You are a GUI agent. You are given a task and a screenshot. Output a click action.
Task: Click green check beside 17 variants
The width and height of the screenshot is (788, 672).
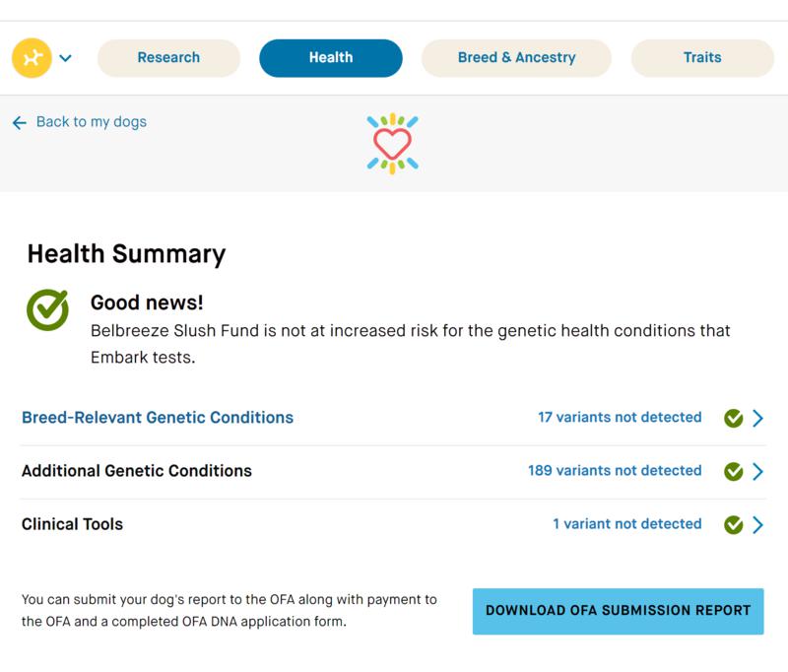pos(733,418)
